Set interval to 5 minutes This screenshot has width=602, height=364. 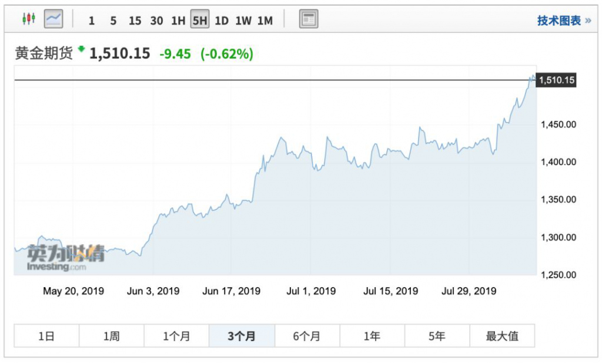coord(113,21)
